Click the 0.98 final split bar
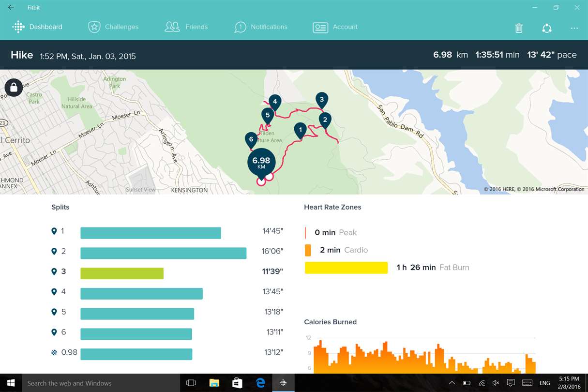 (x=136, y=354)
